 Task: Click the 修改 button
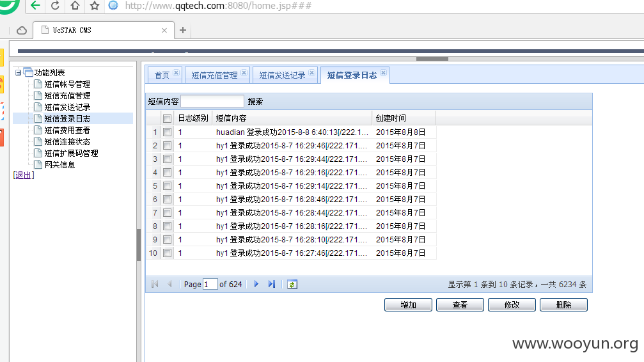(512, 305)
